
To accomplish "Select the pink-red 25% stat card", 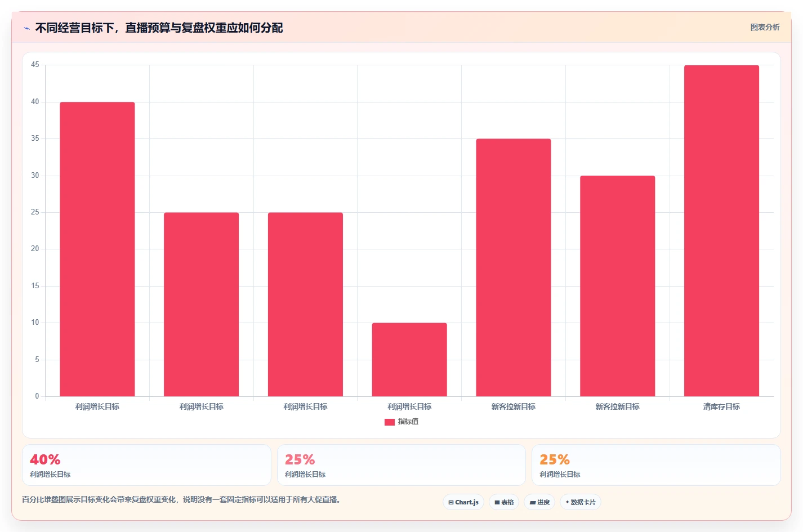I will tap(401, 465).
